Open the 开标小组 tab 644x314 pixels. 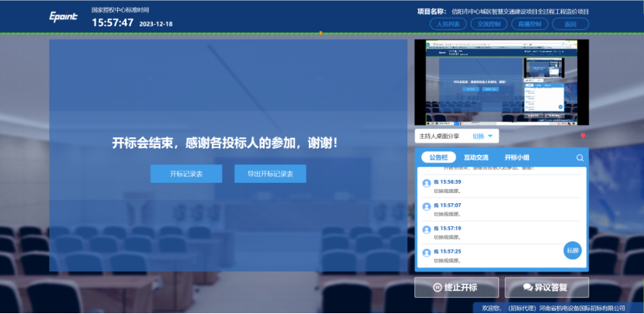(517, 157)
